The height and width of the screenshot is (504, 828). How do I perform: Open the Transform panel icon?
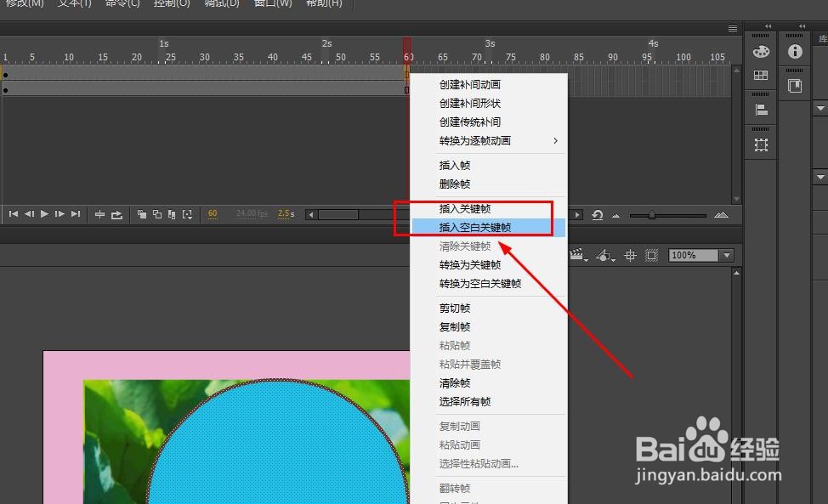pyautogui.click(x=761, y=144)
